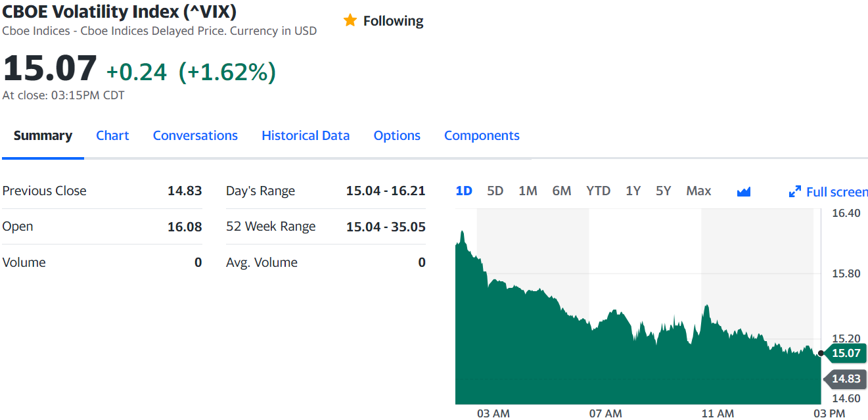868x420 pixels.
Task: Select the Components tab
Action: [482, 135]
